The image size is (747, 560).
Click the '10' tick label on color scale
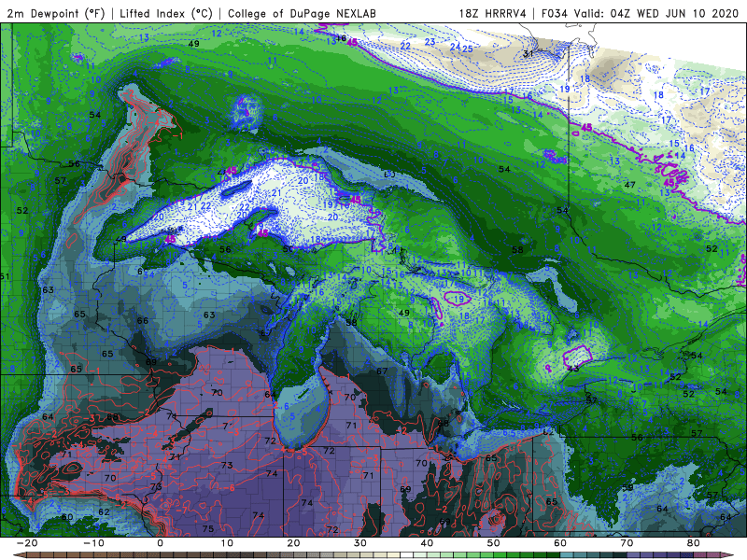pyautogui.click(x=227, y=543)
